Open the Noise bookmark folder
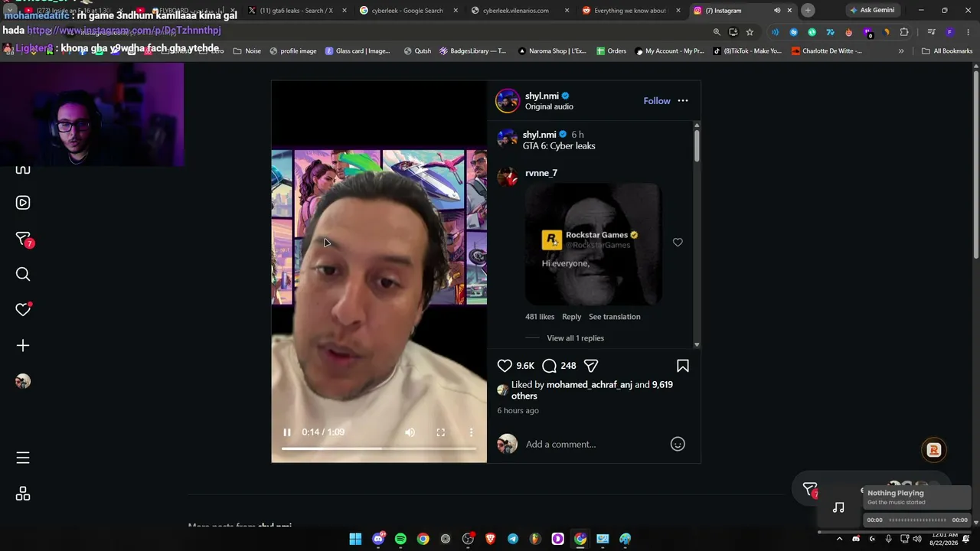The width and height of the screenshot is (980, 551). pos(247,51)
